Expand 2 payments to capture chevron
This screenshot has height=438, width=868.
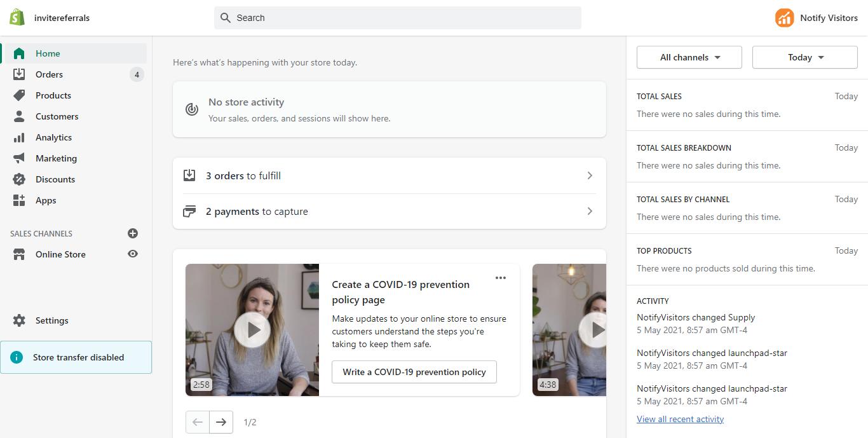click(x=590, y=211)
